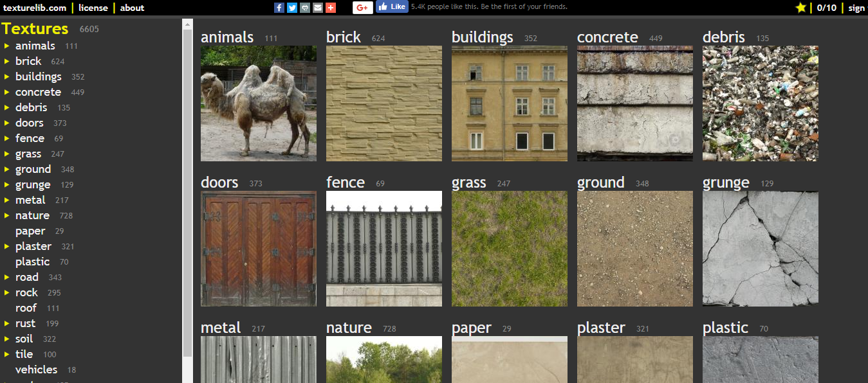This screenshot has height=383, width=868.
Task: Click the print share icon
Action: (305, 8)
